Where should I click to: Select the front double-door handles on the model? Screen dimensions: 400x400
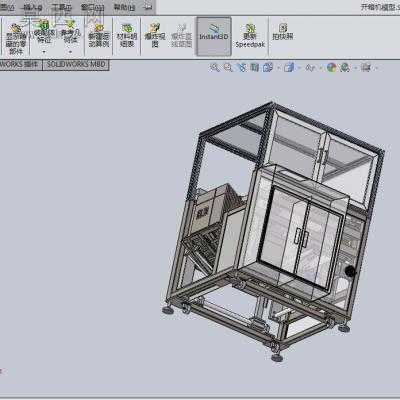[301, 238]
